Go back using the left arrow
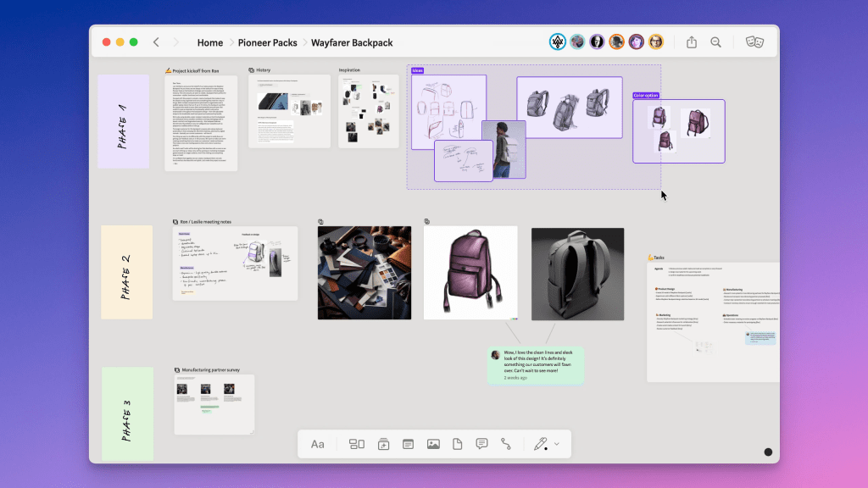Screen dimensions: 868x488 coord(157,42)
